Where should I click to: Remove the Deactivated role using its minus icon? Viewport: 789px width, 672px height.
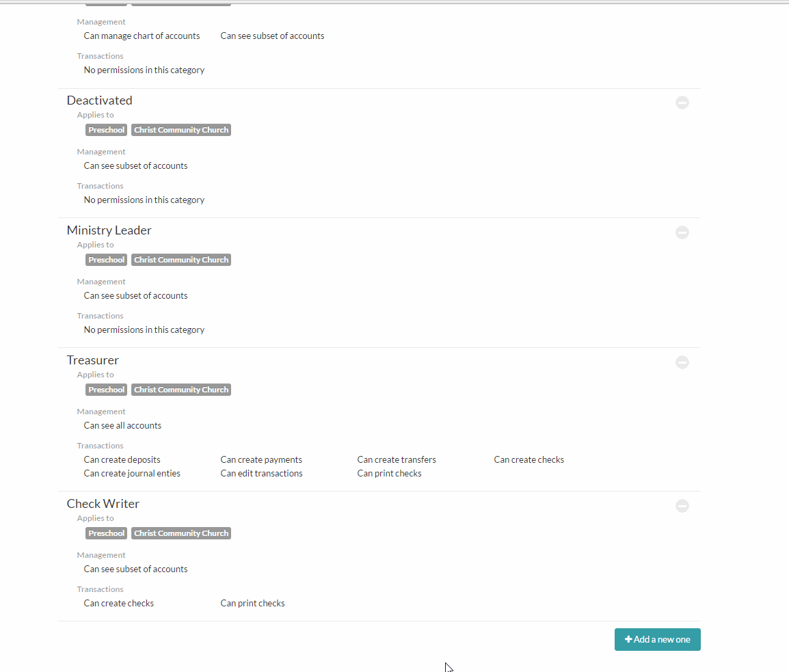[x=682, y=102]
